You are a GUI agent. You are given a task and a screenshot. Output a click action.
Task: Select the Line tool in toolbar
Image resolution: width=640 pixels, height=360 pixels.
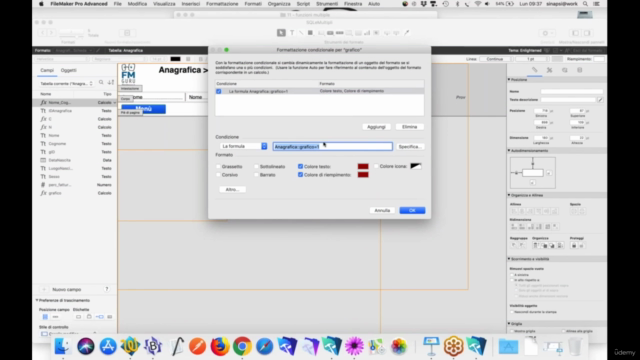301,33
